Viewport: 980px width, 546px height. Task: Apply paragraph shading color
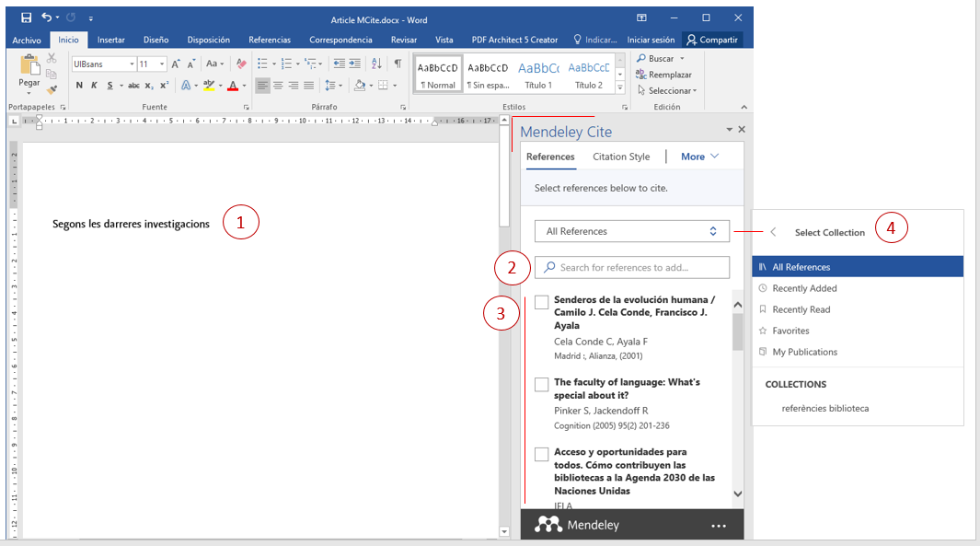(x=360, y=86)
